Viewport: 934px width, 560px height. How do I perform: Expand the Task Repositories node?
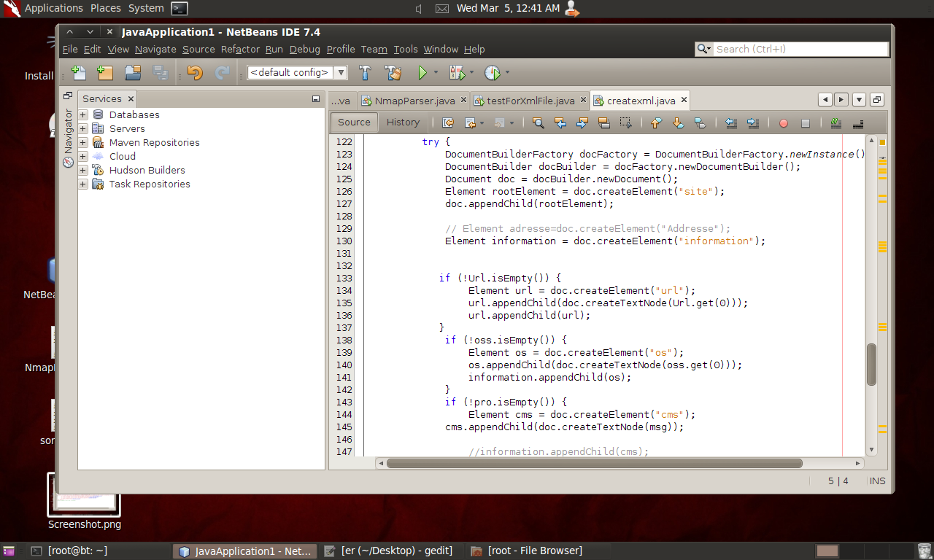[x=83, y=184]
